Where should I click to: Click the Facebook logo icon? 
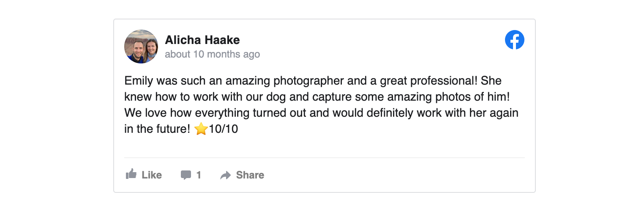click(x=514, y=40)
